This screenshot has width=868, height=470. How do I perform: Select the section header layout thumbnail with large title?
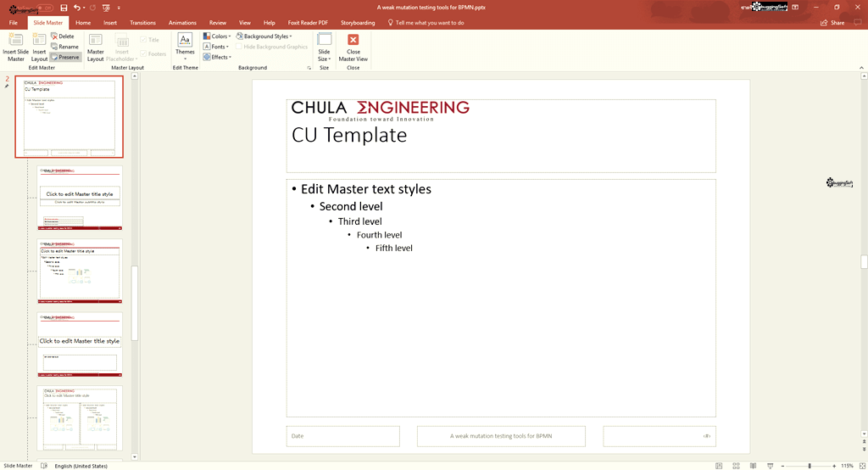pyautogui.click(x=80, y=344)
